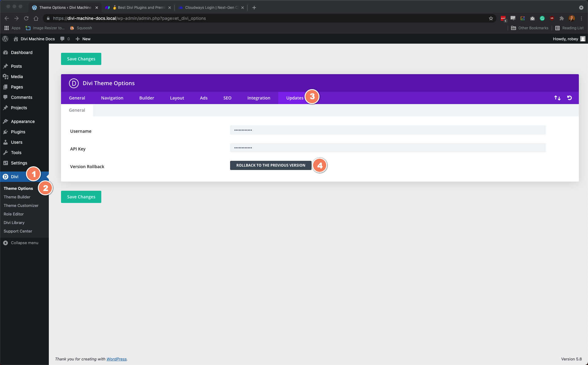
Task: Click the bottom Save Changes button
Action: pyautogui.click(x=81, y=197)
